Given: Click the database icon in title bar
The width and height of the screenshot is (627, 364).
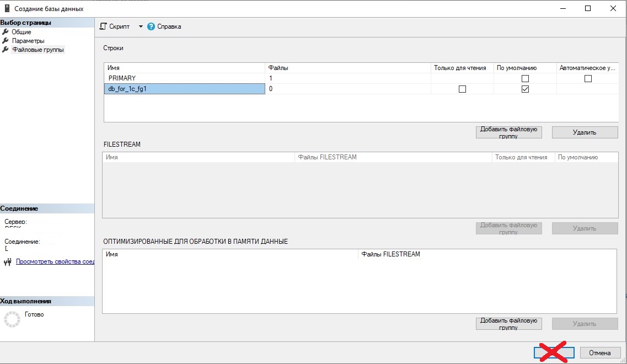Looking at the screenshot, I should [7, 8].
